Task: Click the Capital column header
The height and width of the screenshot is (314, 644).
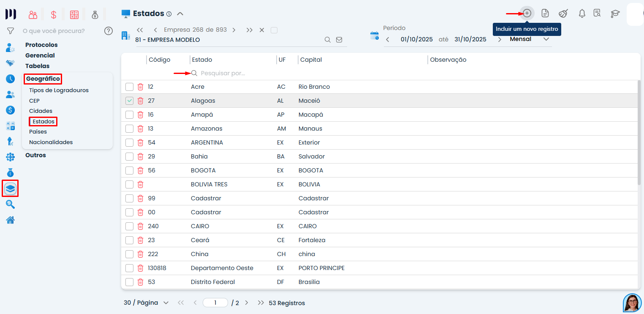Action: [311, 60]
